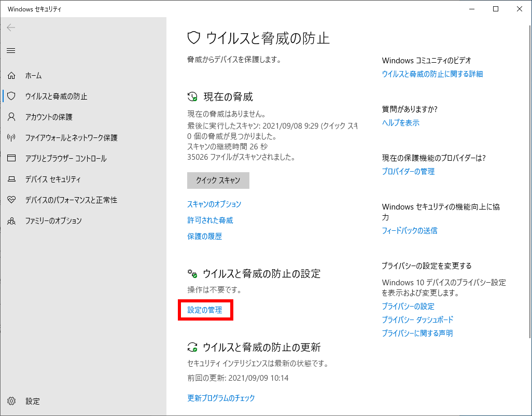The height and width of the screenshot is (416, 532).
Task: Click the device security laptop icon
Action: click(11, 179)
